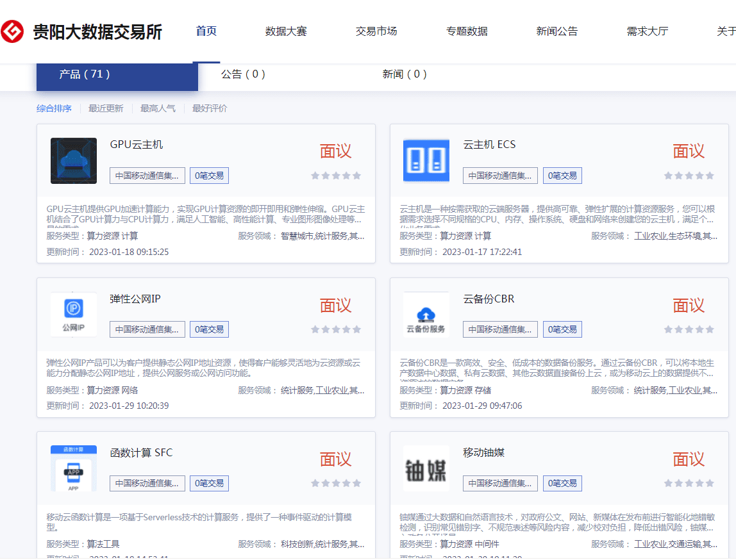The width and height of the screenshot is (736, 560).
Task: Sort products by 最好评价
Action: [x=210, y=109]
